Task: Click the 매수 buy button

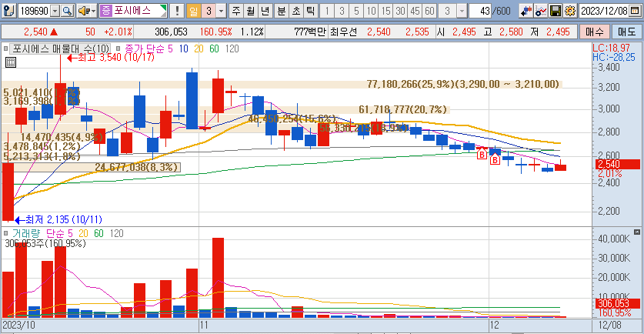Action: (x=594, y=32)
